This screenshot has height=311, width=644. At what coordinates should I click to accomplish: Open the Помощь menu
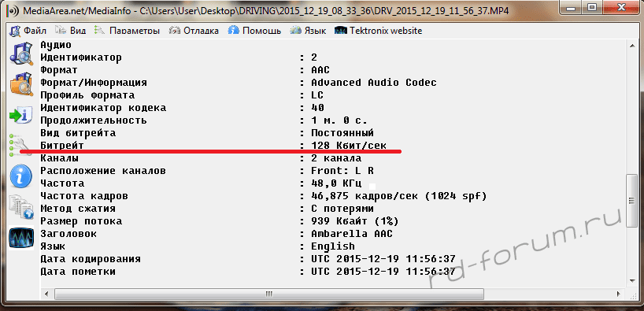coord(254,31)
